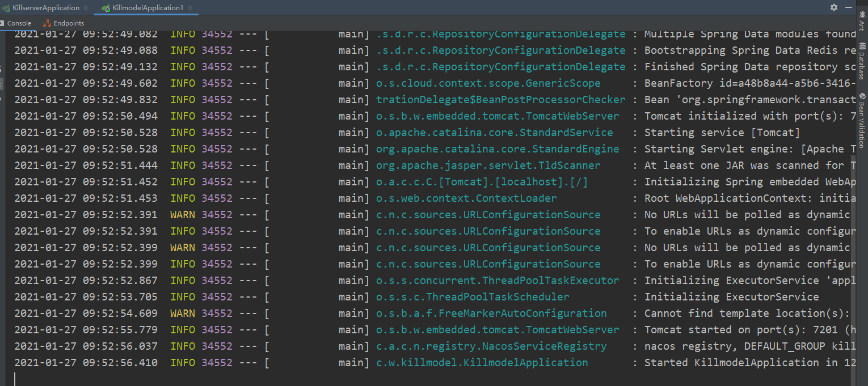Viewport: 868px width, 386px height.
Task: Close the KillserverApplication tab
Action: (x=85, y=7)
